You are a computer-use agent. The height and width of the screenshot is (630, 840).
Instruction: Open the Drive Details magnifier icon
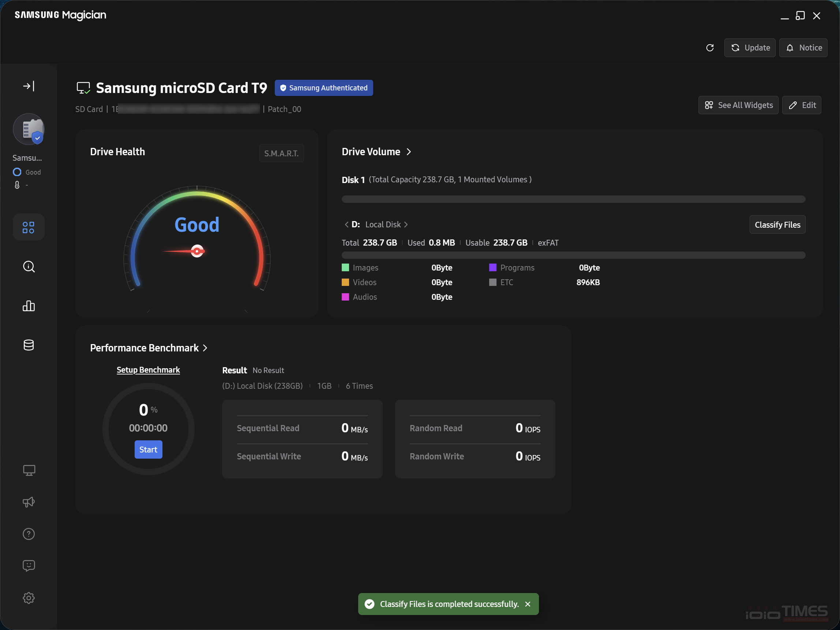pos(29,267)
